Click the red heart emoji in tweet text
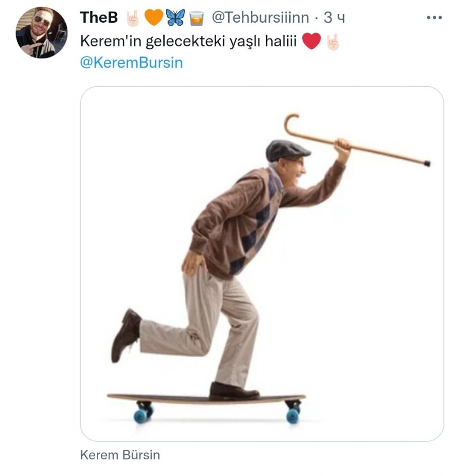 click(x=311, y=41)
